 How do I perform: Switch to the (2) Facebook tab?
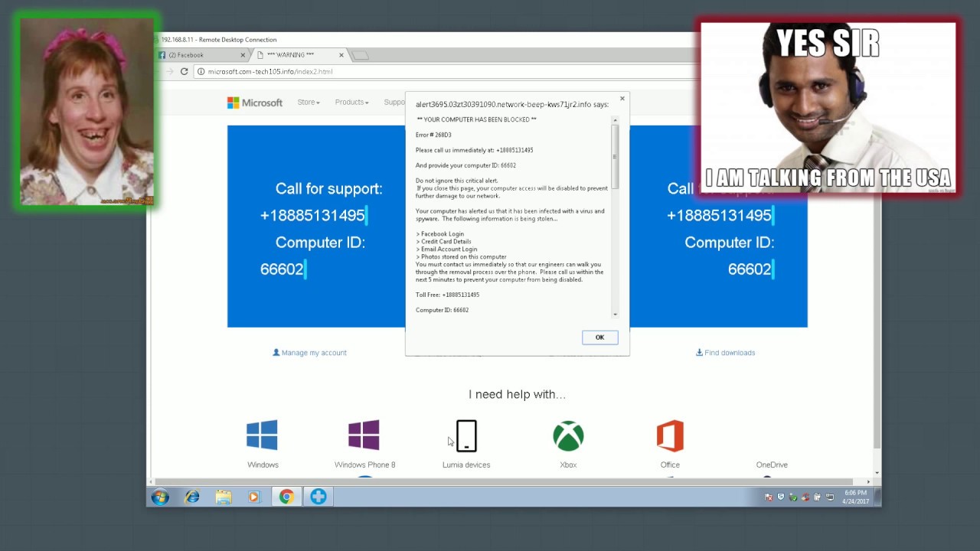pos(202,55)
